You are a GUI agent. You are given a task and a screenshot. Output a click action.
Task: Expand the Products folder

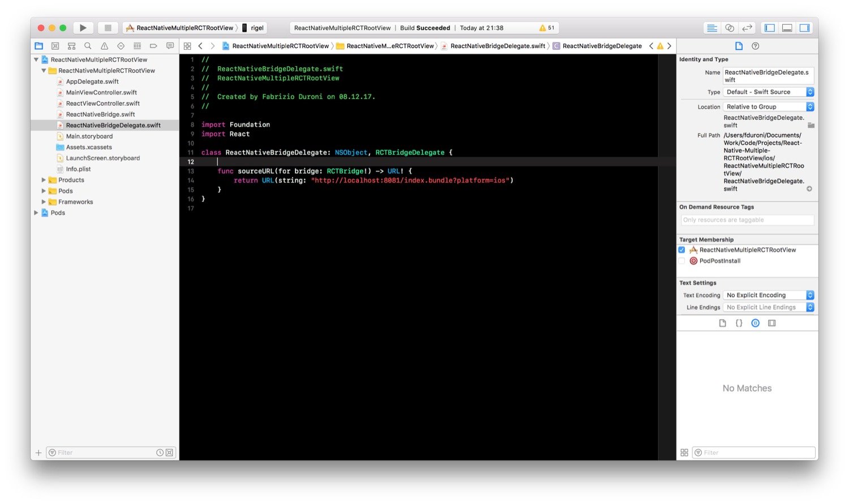pyautogui.click(x=44, y=180)
